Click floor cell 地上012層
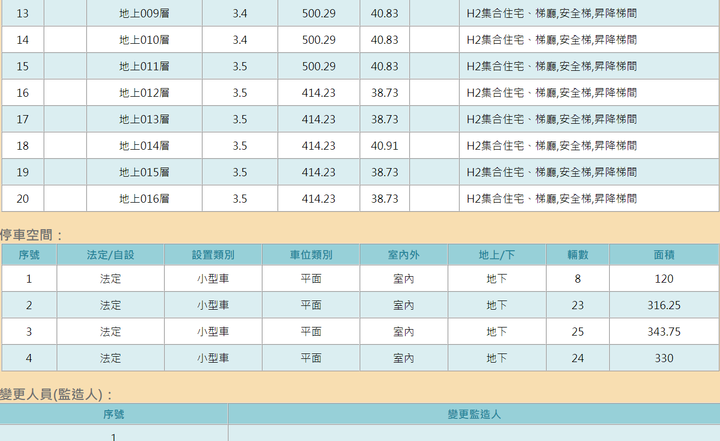The image size is (720, 441). click(x=144, y=93)
